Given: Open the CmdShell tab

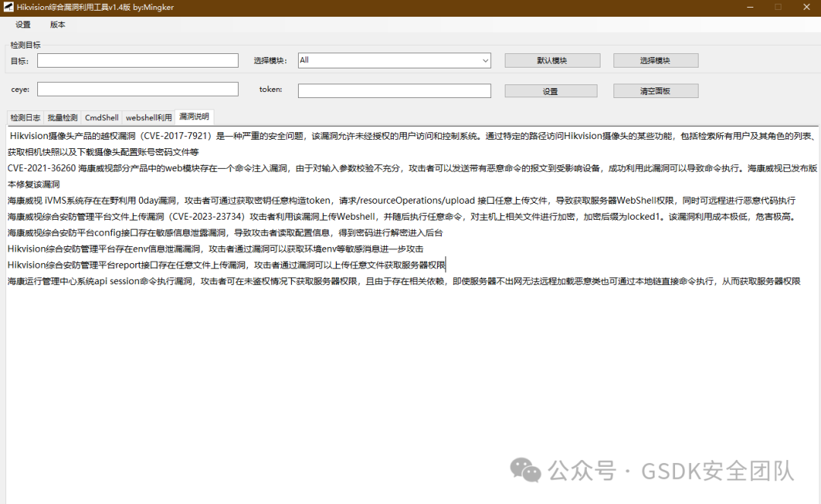Looking at the screenshot, I should (102, 118).
